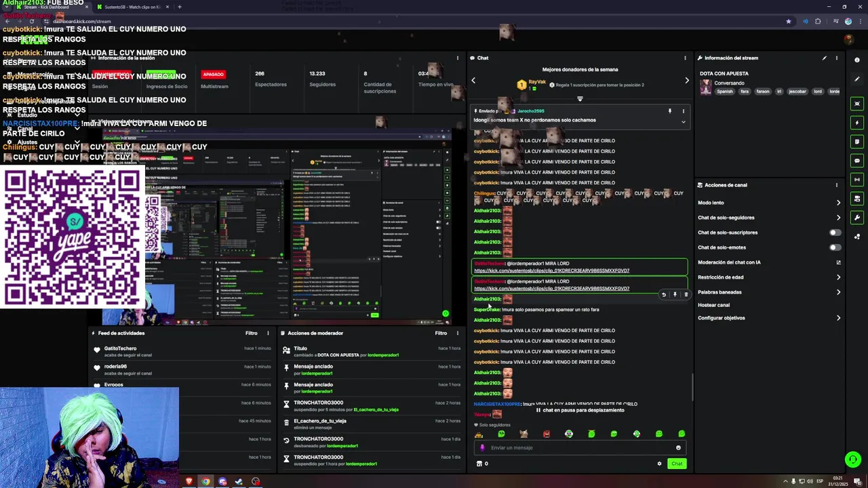The image size is (868, 488).
Task: Open Brave browser from taskbar
Action: [189, 482]
